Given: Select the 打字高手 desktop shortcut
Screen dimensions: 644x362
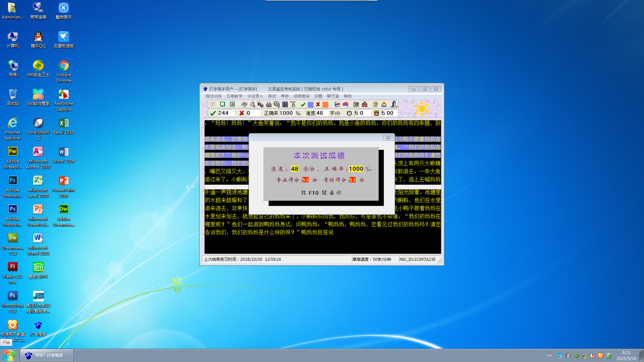Looking at the screenshot, I should click(38, 328).
